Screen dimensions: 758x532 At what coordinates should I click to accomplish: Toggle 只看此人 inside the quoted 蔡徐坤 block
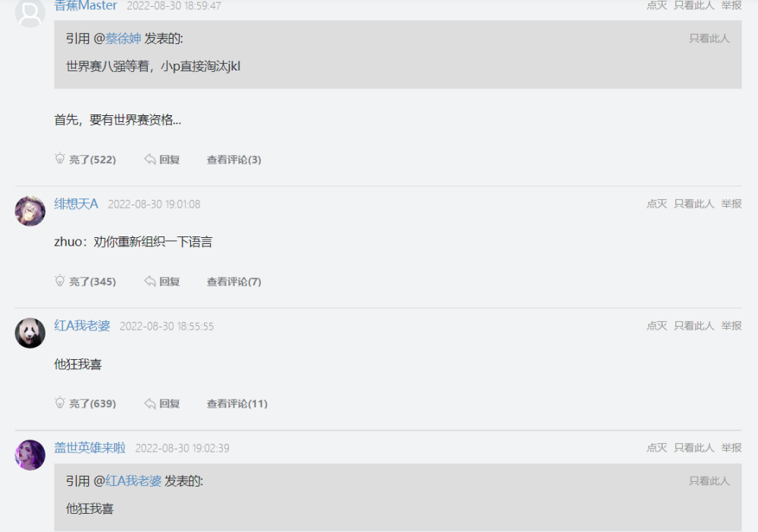point(709,39)
